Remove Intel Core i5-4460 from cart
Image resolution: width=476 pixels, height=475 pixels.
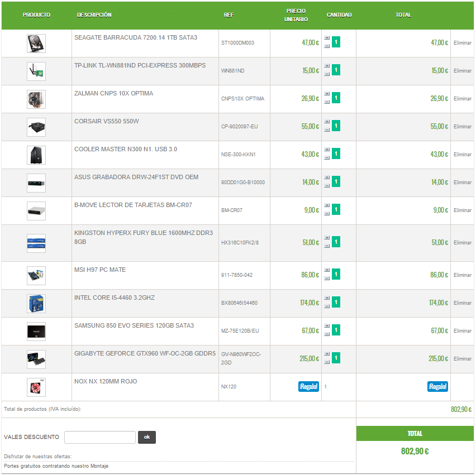click(463, 303)
